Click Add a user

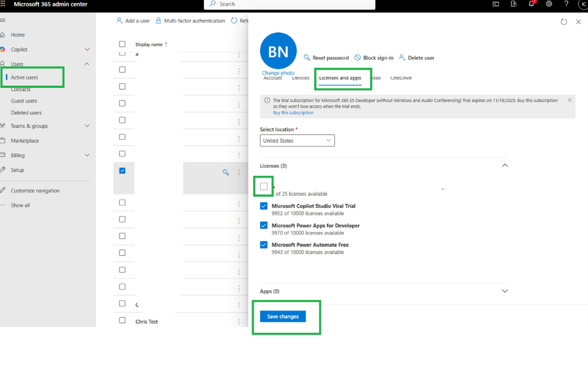[x=133, y=21]
